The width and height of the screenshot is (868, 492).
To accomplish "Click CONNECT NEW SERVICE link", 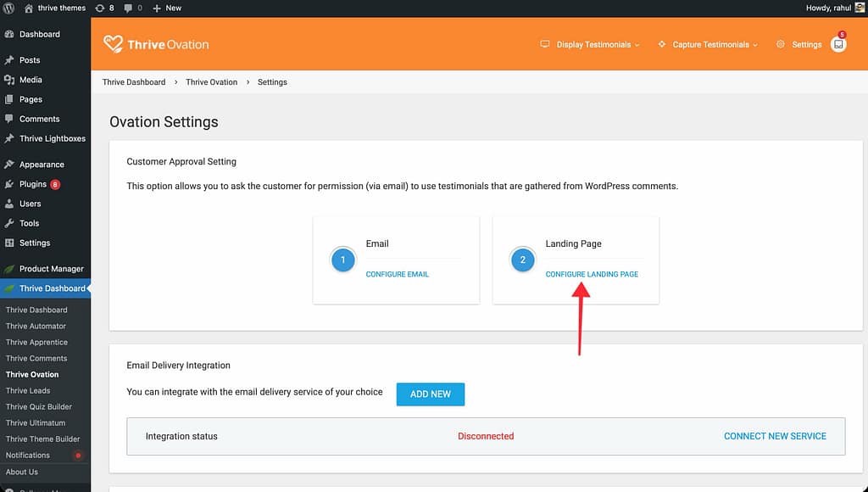I will (775, 436).
